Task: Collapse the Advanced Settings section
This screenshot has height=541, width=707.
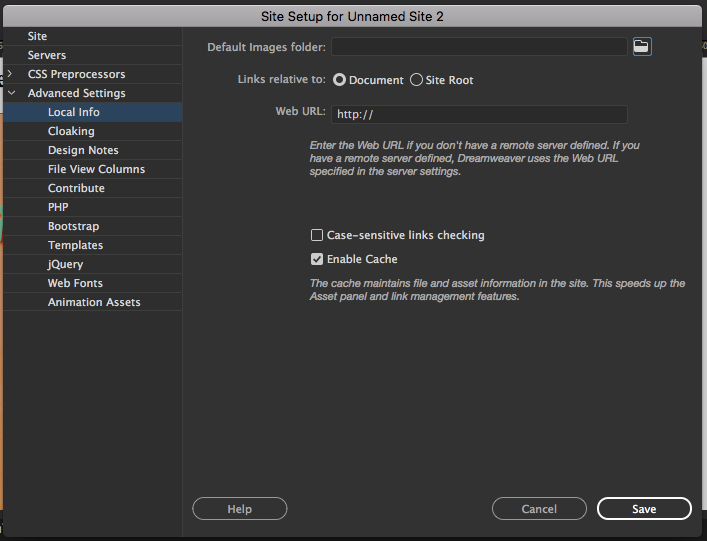Action: pos(10,93)
